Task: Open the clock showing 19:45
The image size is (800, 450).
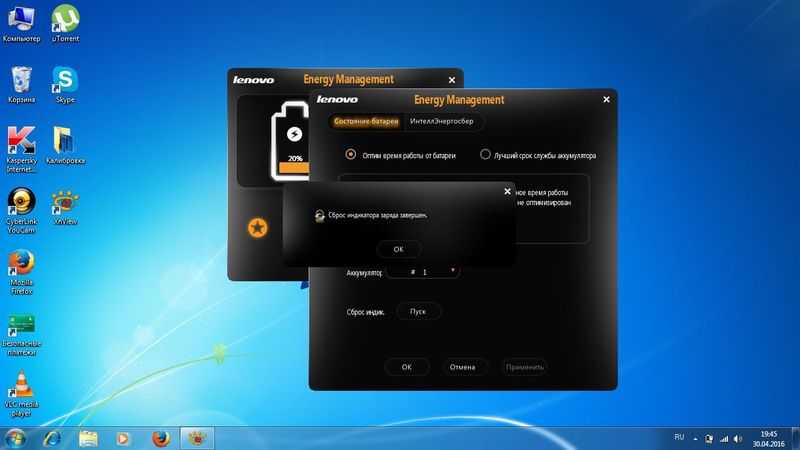Action: point(768,439)
